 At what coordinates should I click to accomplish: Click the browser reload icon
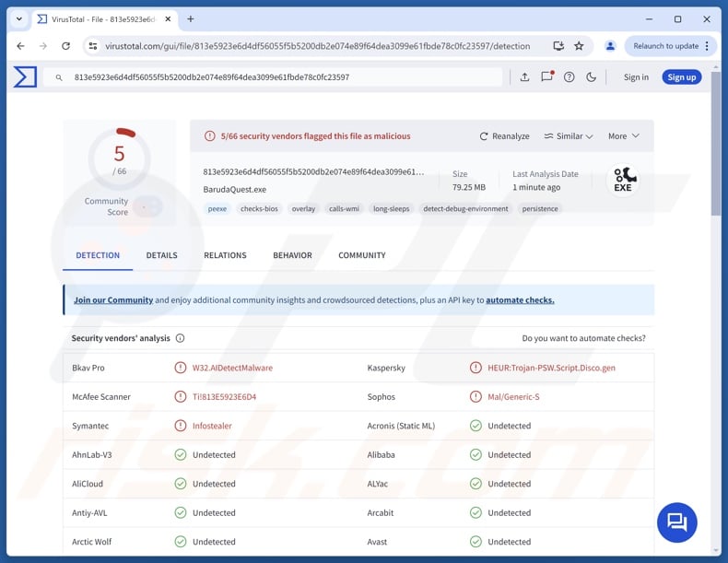pyautogui.click(x=66, y=46)
